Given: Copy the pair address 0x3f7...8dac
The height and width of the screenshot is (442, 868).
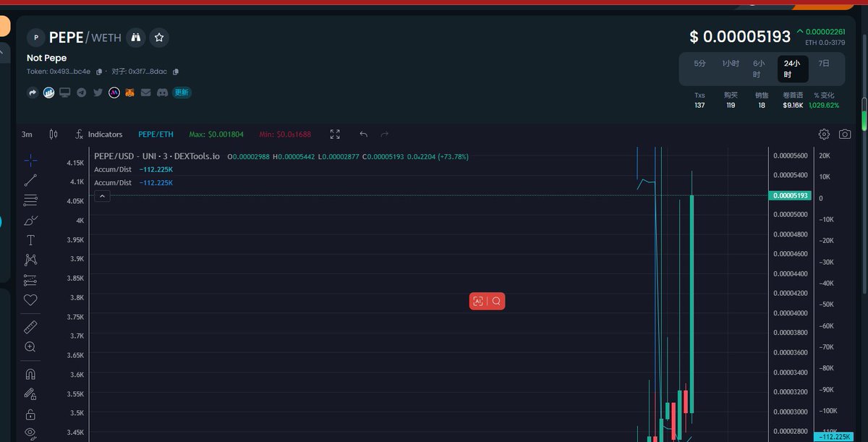Looking at the screenshot, I should (176, 72).
